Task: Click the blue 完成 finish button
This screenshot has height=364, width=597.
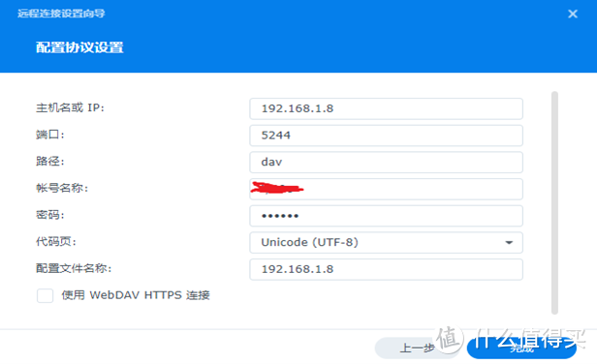Action: [521, 348]
